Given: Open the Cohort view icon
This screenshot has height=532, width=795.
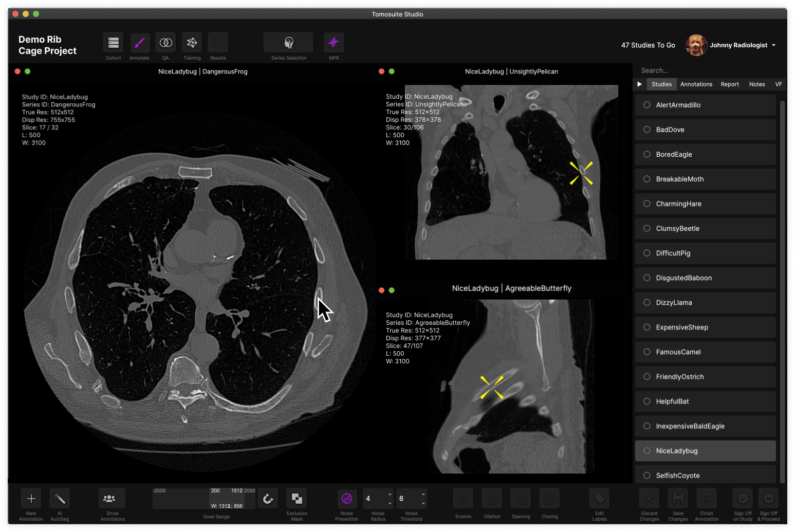Looking at the screenshot, I should coord(113,43).
